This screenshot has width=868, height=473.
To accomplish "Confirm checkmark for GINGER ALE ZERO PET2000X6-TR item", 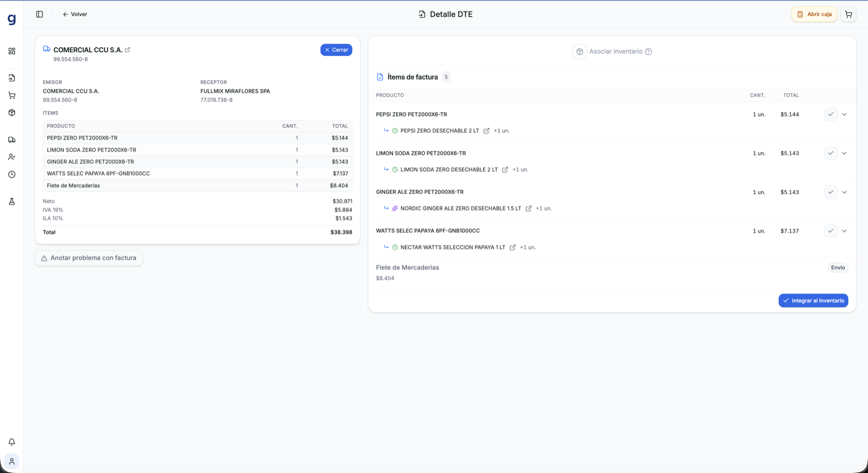I will [x=831, y=192].
